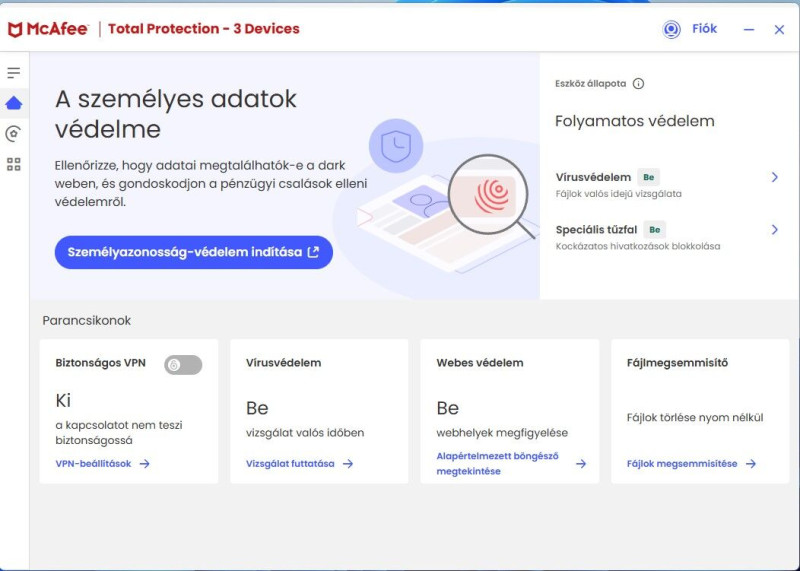800x571 pixels.
Task: Click arrow next to Vizsgálat futtatása
Action: click(348, 464)
